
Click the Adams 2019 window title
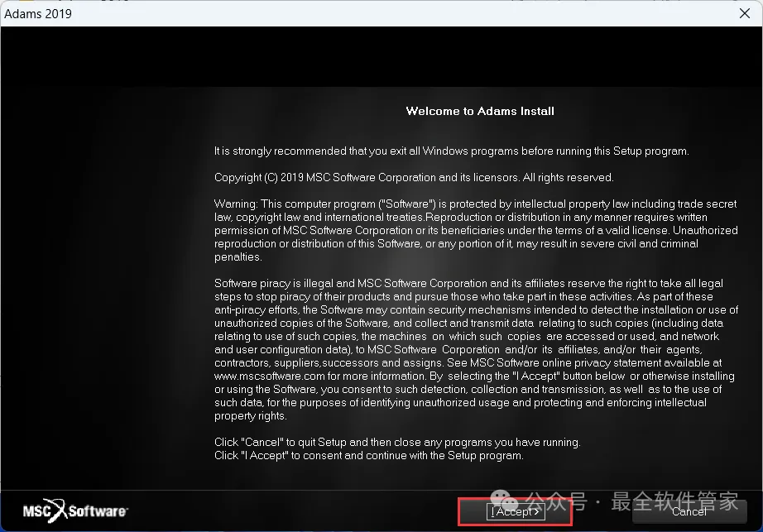click(x=38, y=13)
